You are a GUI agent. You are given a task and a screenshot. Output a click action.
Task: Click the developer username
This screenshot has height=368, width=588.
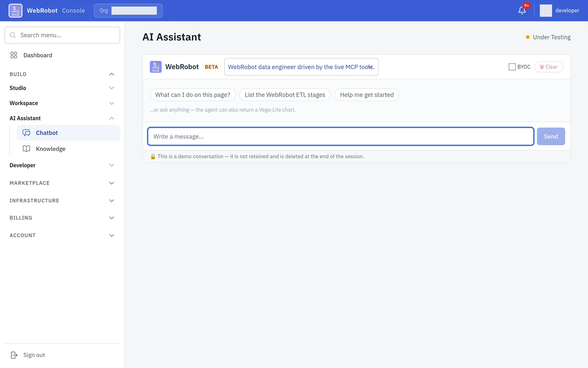click(x=567, y=11)
